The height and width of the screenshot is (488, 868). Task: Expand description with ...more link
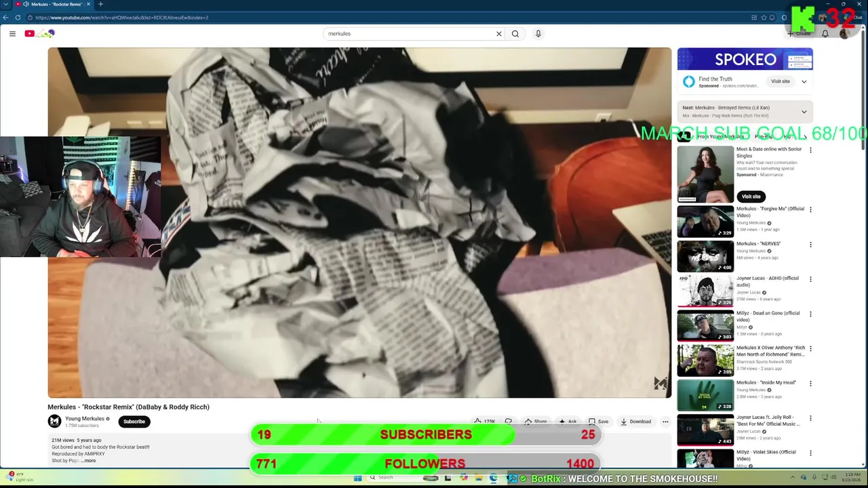pyautogui.click(x=89, y=461)
